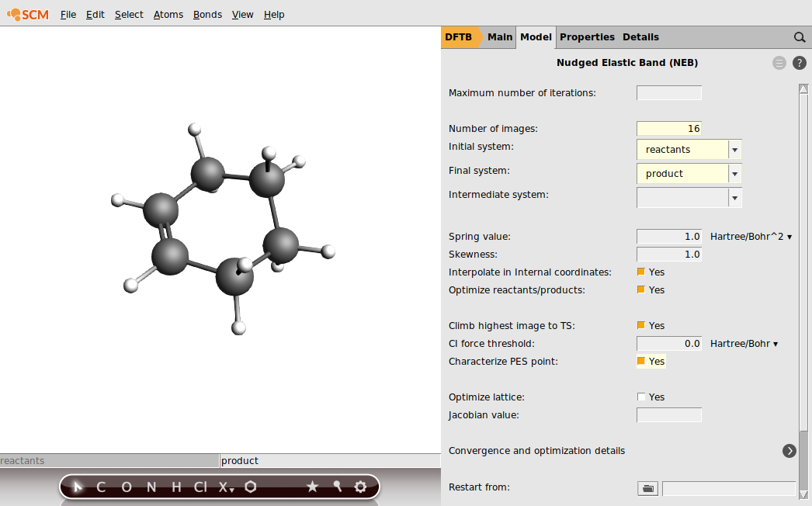Open the ring structures tool

[x=251, y=487]
